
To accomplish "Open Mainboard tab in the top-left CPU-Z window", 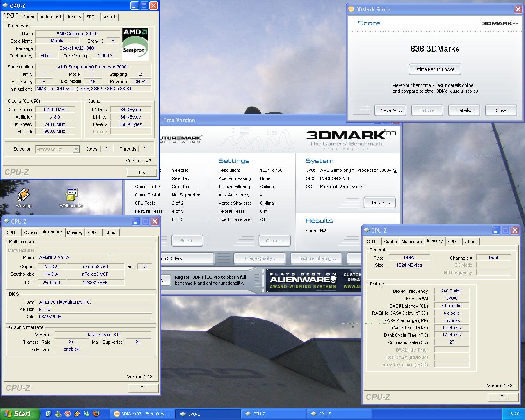I will pos(50,17).
